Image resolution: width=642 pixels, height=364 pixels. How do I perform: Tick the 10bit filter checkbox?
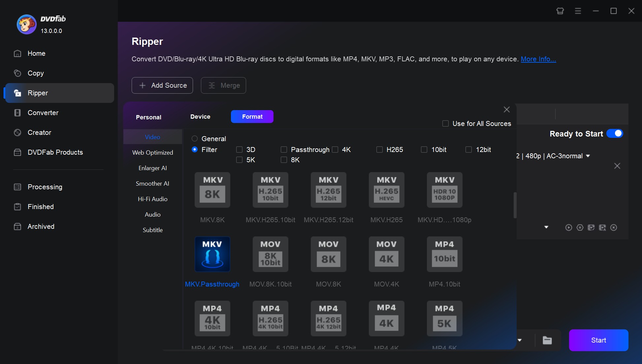[x=424, y=150]
